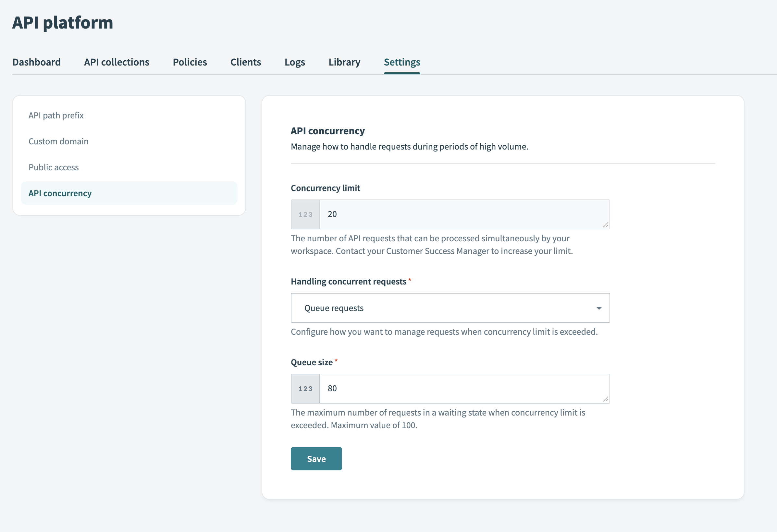Switch to the Policies tab

[190, 62]
